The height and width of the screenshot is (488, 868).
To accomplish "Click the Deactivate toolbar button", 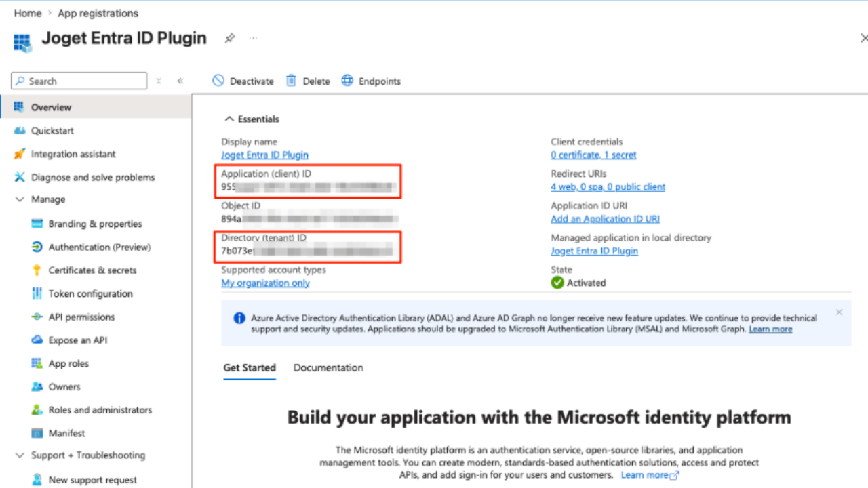I will [x=243, y=81].
